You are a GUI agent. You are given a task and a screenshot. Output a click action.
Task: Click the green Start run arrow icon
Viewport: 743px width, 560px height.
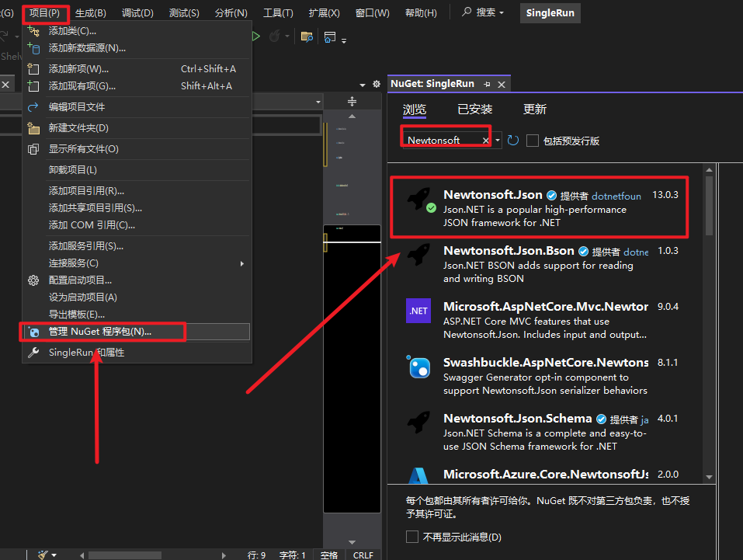(x=256, y=36)
